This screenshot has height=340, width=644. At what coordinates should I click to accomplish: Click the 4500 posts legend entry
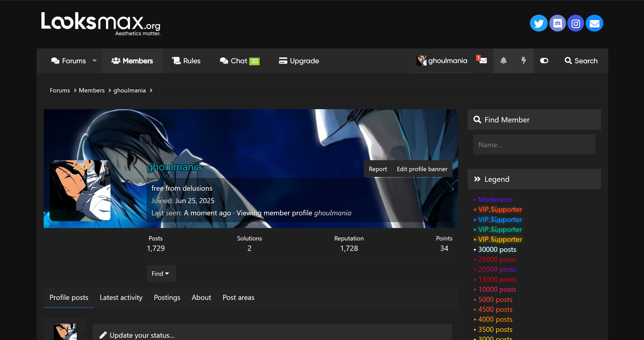(495, 310)
